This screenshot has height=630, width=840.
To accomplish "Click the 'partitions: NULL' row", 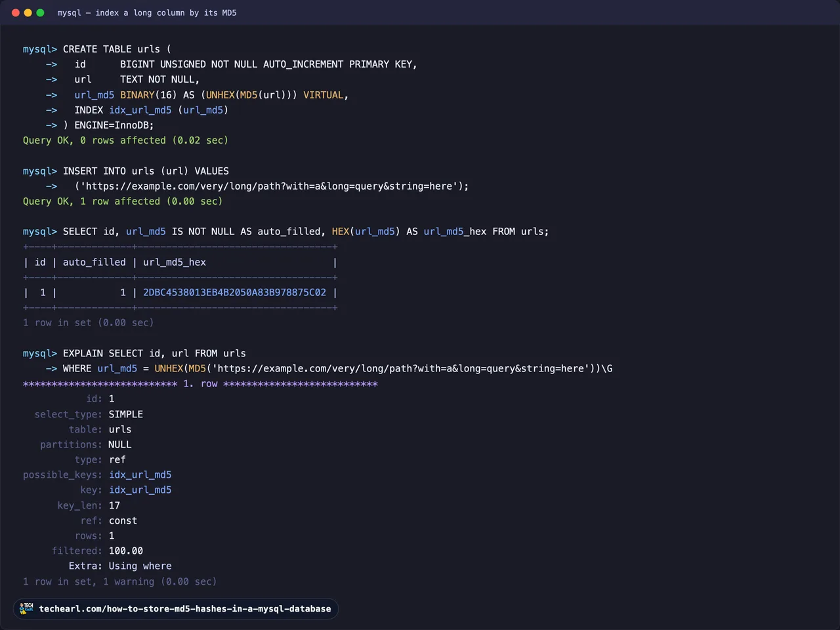I will tap(85, 445).
